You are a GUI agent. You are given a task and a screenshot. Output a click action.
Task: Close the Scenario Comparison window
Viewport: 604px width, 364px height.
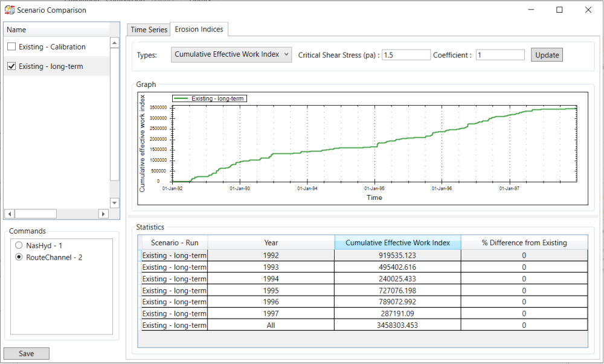588,10
